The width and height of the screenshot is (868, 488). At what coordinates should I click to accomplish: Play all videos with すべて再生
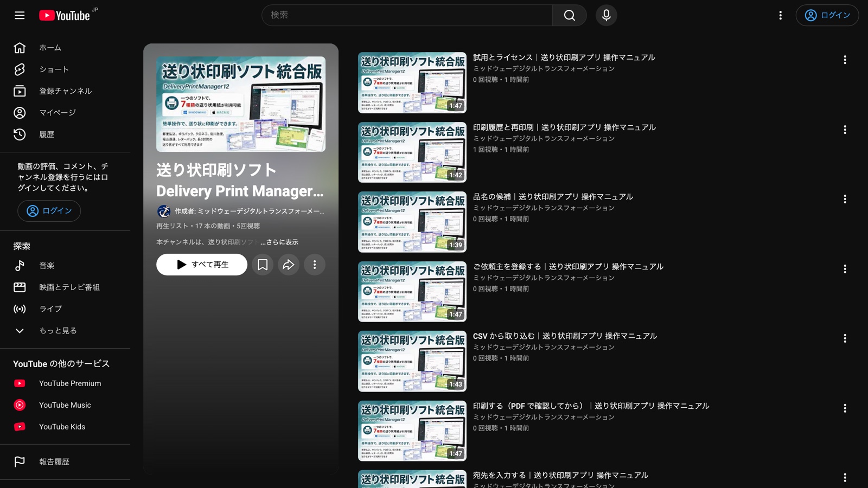point(202,265)
